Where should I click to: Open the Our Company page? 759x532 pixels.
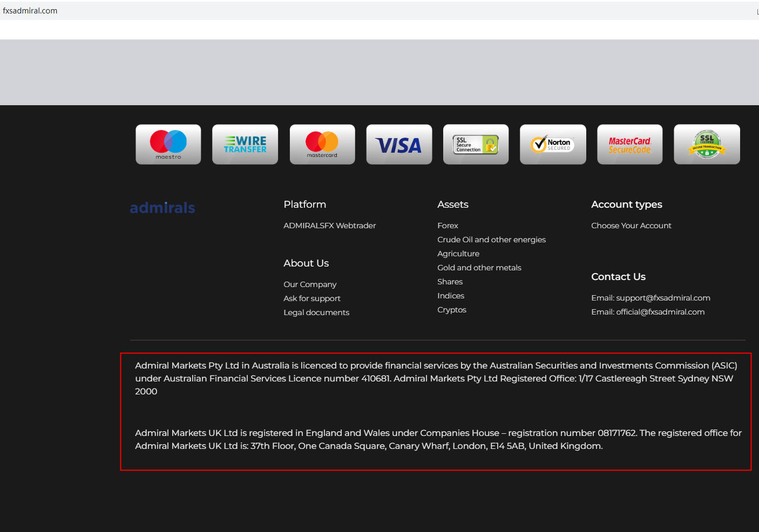[x=310, y=284]
